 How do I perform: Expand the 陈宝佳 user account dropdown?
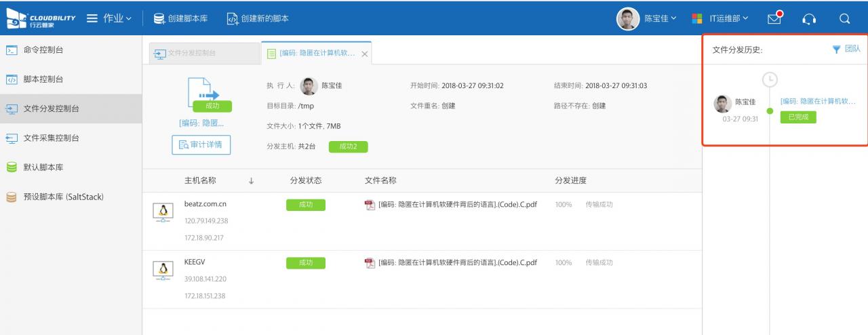(x=646, y=19)
